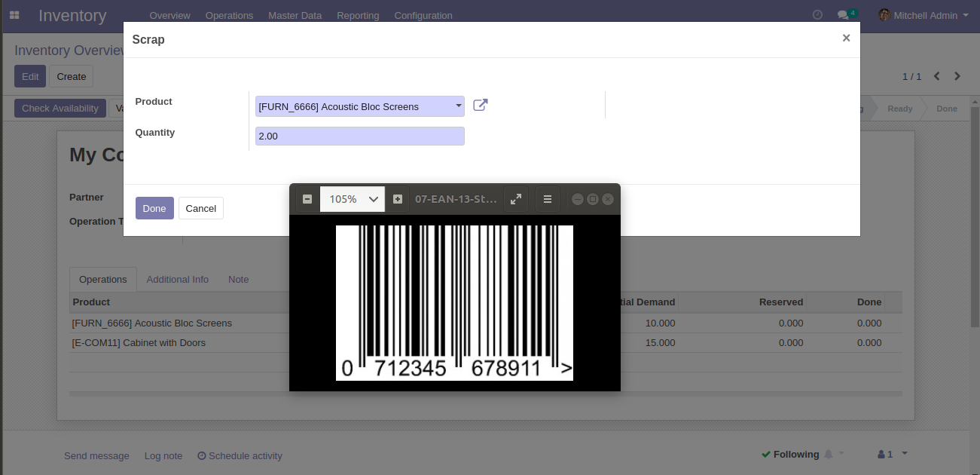980x475 pixels.
Task: Click Log note link
Action: click(163, 455)
